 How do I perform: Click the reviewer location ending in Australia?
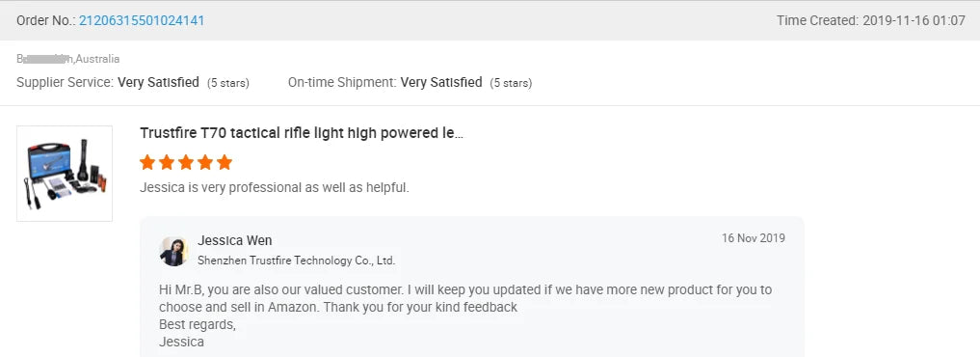68,60
